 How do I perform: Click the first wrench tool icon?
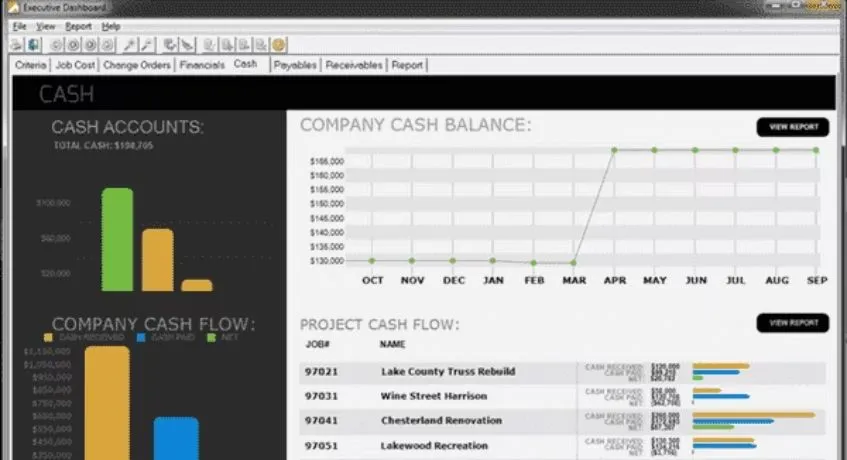(x=130, y=45)
